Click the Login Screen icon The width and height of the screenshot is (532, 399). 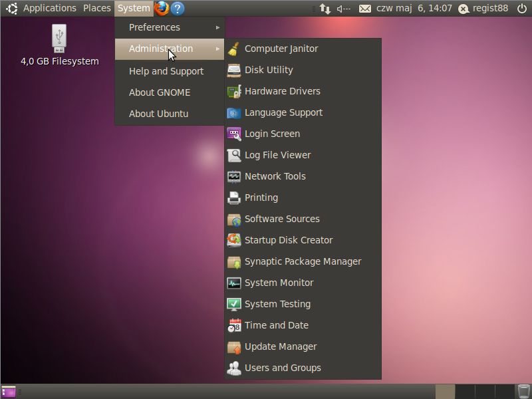[234, 134]
